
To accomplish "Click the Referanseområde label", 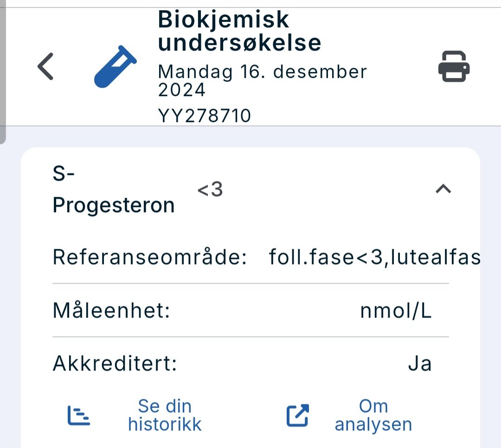I will [149, 257].
